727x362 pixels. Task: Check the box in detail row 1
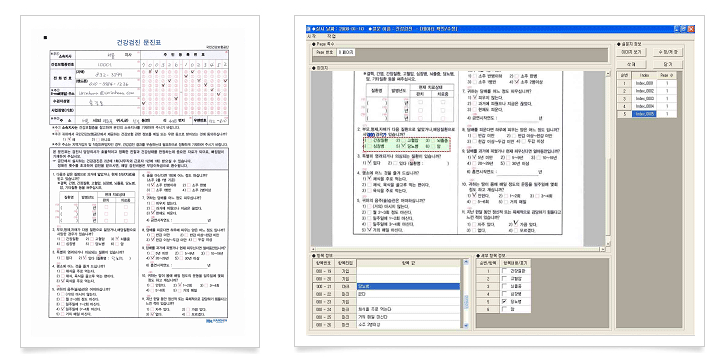pyautogui.click(x=504, y=271)
